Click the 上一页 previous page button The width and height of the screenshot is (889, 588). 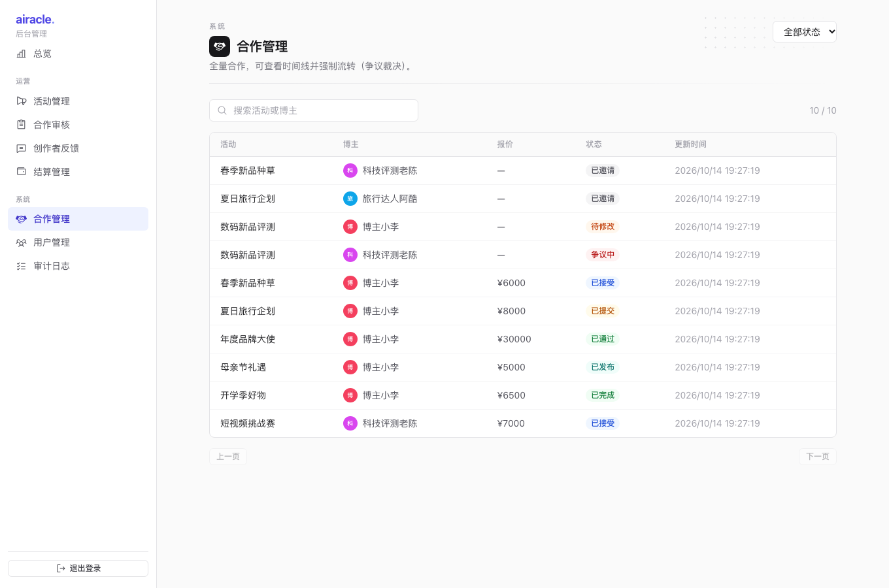(228, 457)
